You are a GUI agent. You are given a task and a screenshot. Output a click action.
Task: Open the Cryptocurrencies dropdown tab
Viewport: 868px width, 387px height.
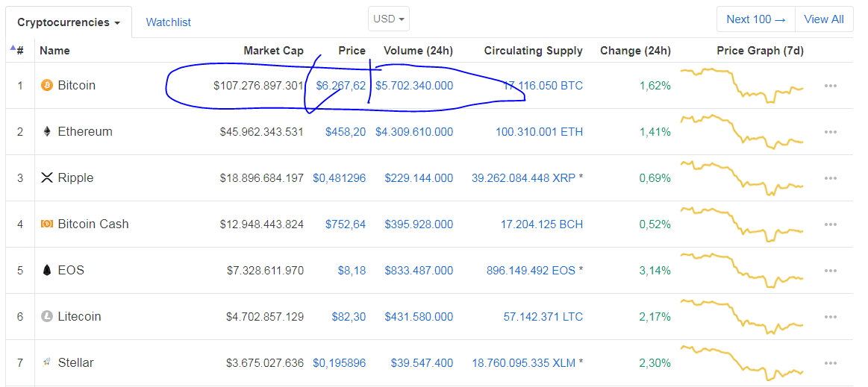pyautogui.click(x=69, y=22)
